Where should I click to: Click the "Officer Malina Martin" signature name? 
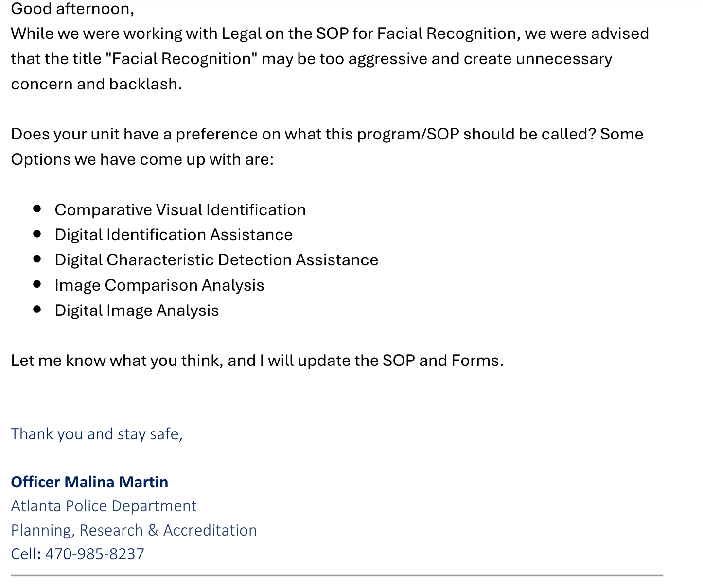pos(89,482)
